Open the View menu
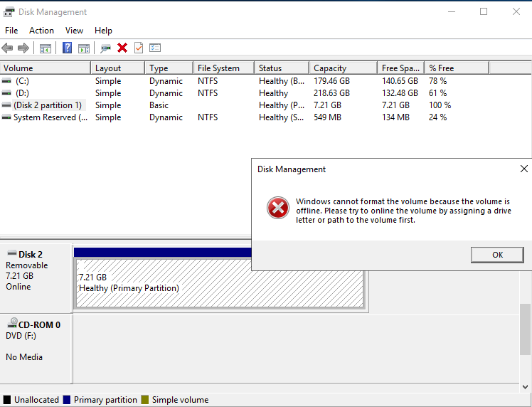 tap(74, 31)
